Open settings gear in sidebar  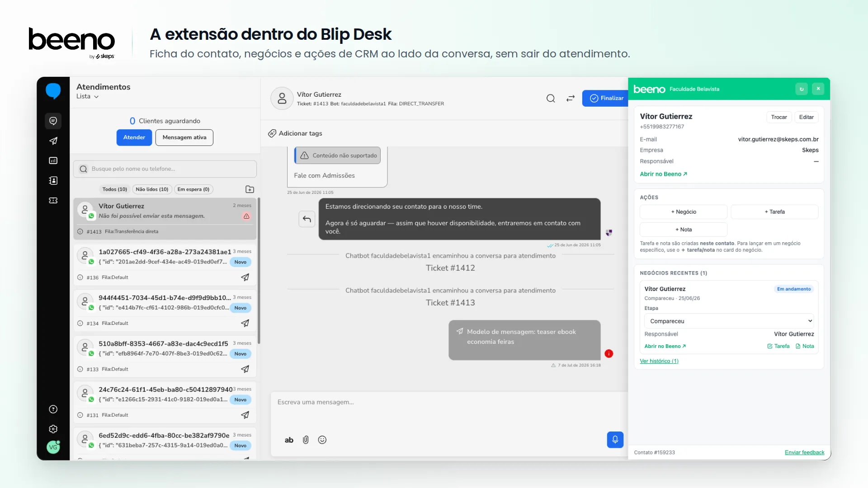[53, 429]
